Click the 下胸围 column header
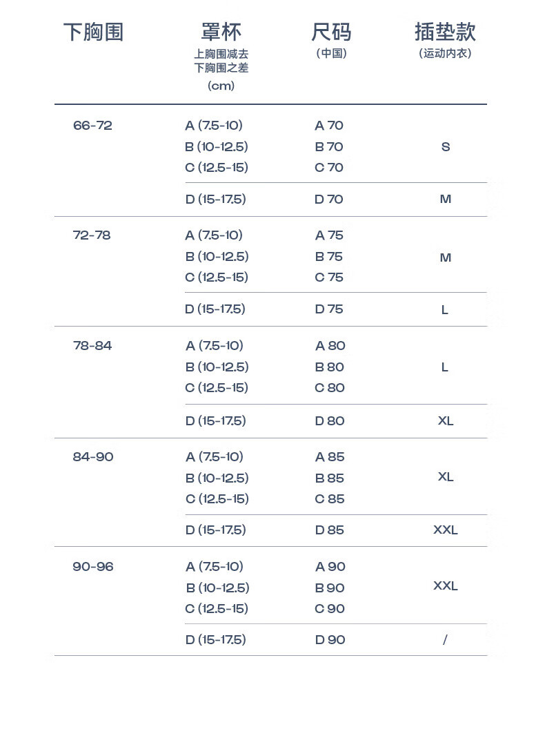Image resolution: width=545 pixels, height=756 pixels. tap(93, 32)
